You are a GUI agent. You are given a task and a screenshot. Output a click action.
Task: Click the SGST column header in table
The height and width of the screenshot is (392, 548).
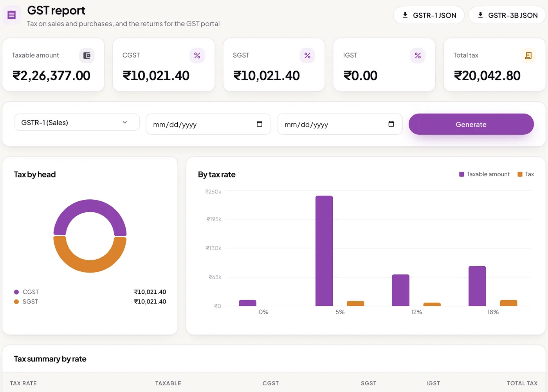point(369,383)
